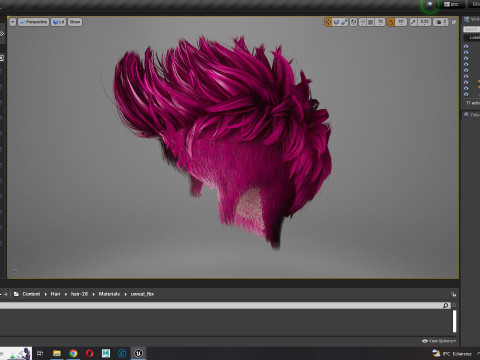Screen dimensions: 480x360
Task: Open Unreal Engine taskbar icon
Action: [x=139, y=353]
